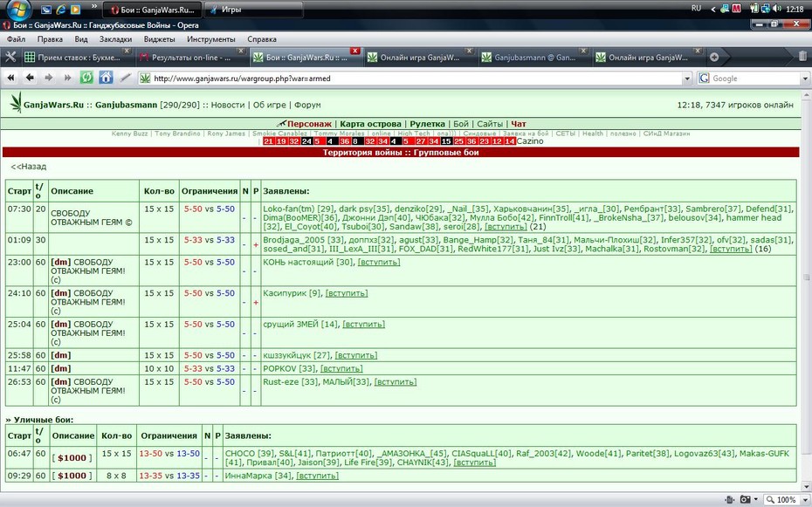Image resolution: width=812 pixels, height=507 pixels.
Task: Open the Виджеты menu
Action: click(159, 38)
